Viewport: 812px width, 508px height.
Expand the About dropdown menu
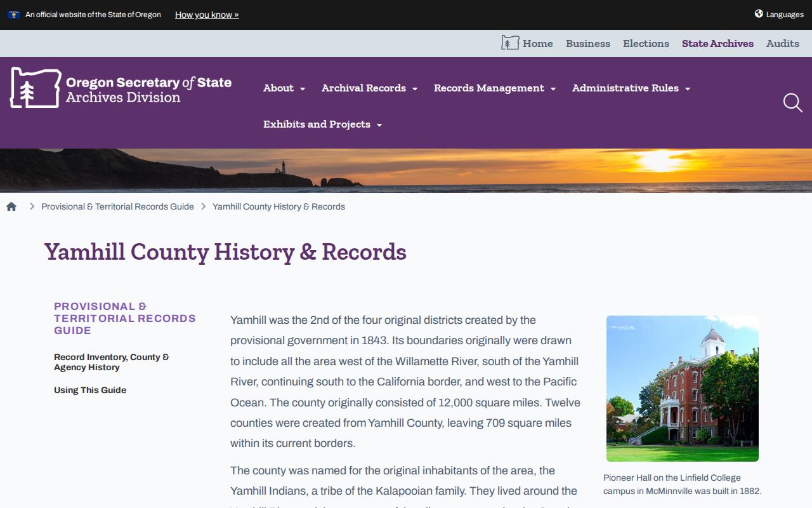tap(284, 88)
